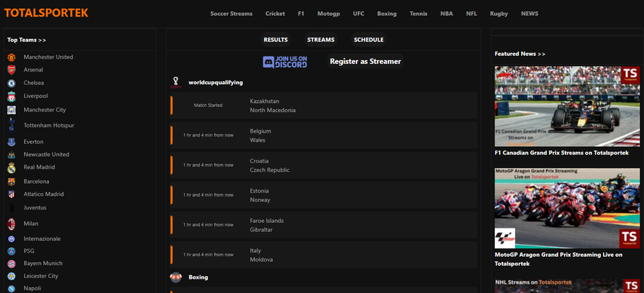
Task: Join the Discord server via logo
Action: click(284, 62)
